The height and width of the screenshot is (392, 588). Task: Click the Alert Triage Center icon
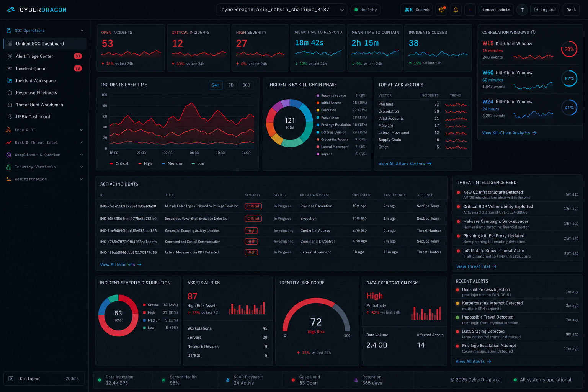pos(10,56)
